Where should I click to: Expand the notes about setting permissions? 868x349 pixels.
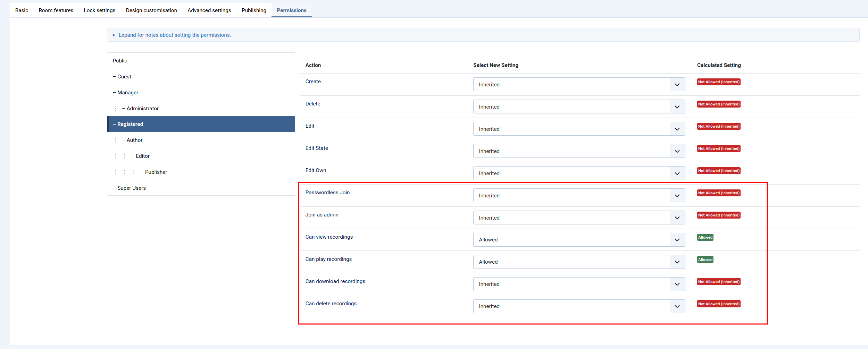pyautogui.click(x=174, y=35)
